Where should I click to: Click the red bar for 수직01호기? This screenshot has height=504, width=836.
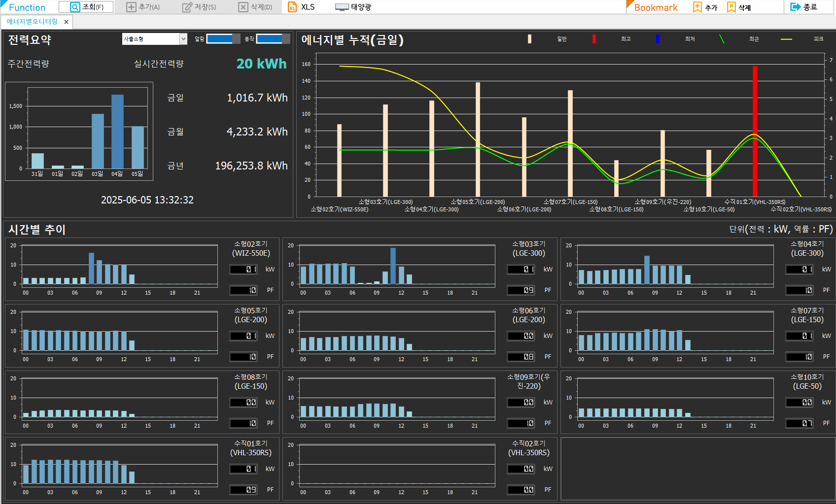point(755,131)
